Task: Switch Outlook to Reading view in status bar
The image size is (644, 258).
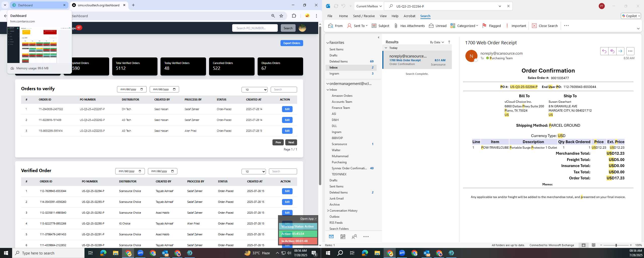Action: pyautogui.click(x=593, y=245)
